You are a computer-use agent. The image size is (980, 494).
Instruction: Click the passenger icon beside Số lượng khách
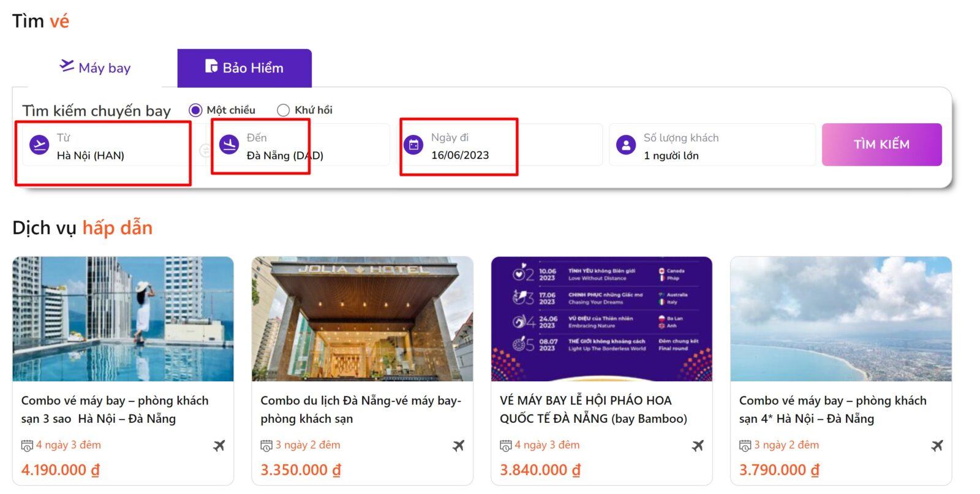pos(626,145)
